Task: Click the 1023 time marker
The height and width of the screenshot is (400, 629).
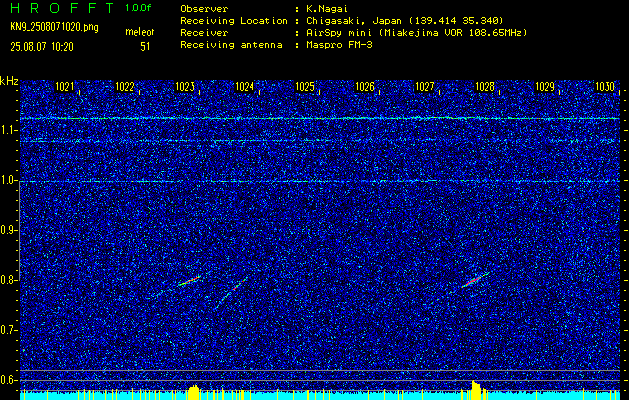Action: point(185,87)
